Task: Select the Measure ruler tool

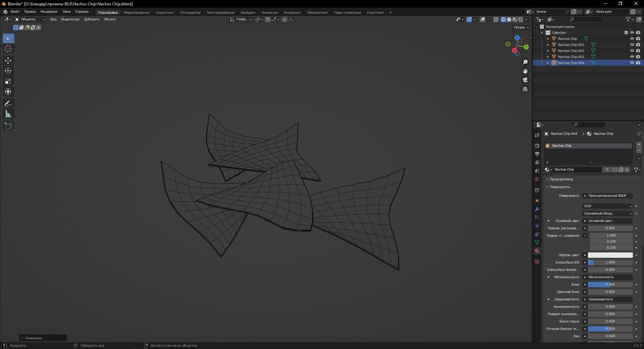Action: (8, 114)
